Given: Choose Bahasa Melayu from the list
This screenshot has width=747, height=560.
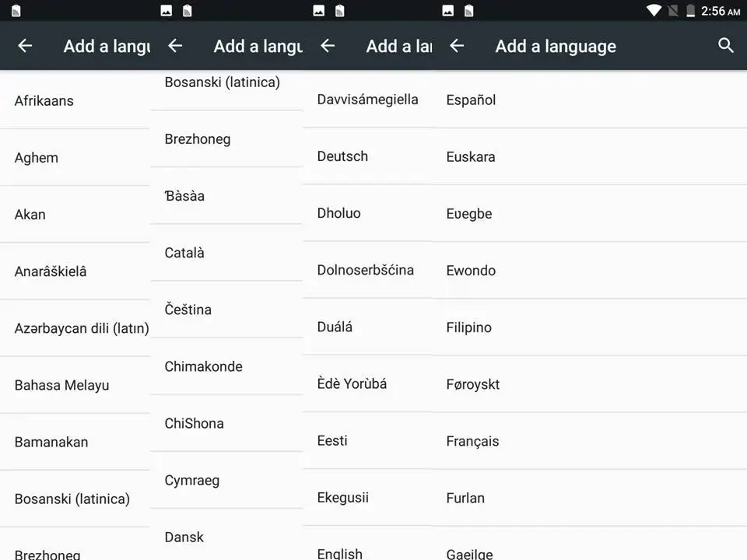Looking at the screenshot, I should (x=62, y=385).
